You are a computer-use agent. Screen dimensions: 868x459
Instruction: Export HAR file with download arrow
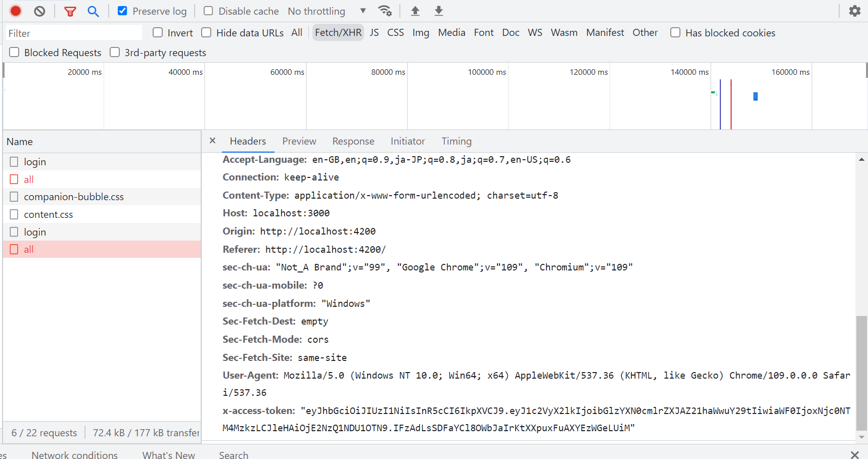coord(439,11)
